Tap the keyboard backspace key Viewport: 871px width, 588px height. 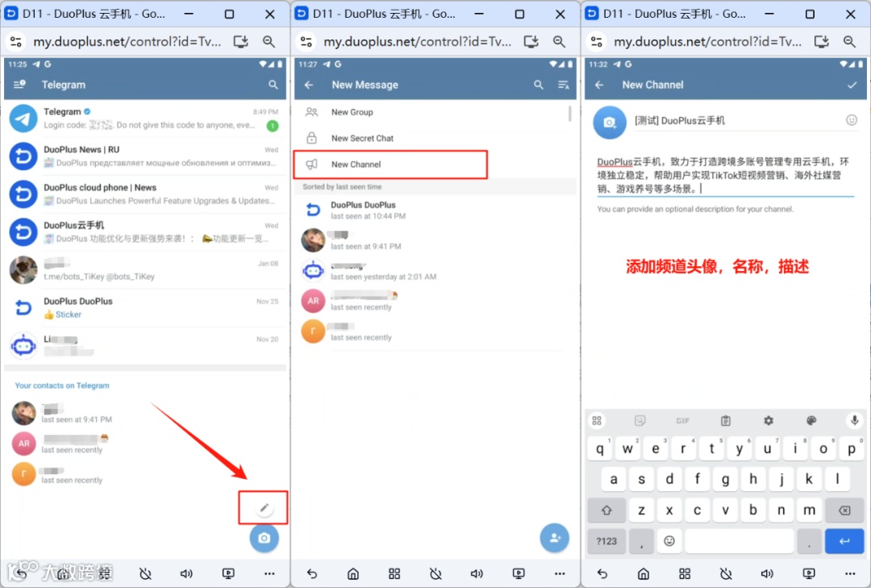[x=844, y=511]
